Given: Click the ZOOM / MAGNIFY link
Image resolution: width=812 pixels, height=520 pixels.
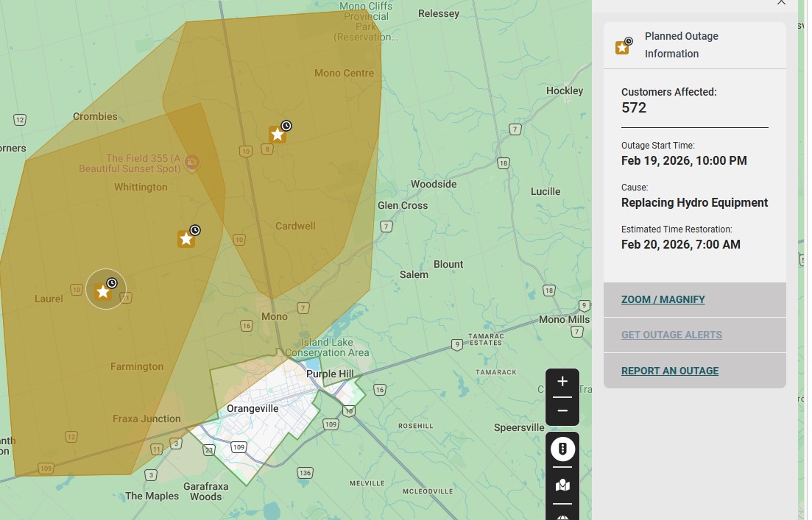Looking at the screenshot, I should [663, 299].
